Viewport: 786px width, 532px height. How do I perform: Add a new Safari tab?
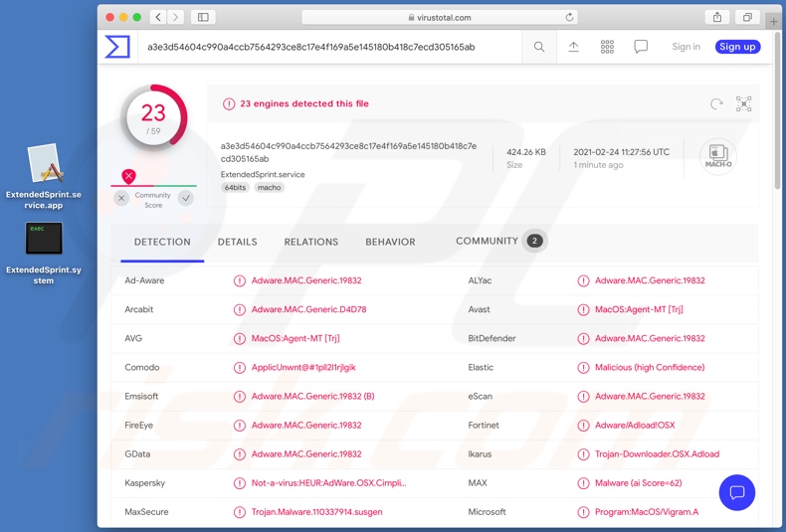[773, 21]
